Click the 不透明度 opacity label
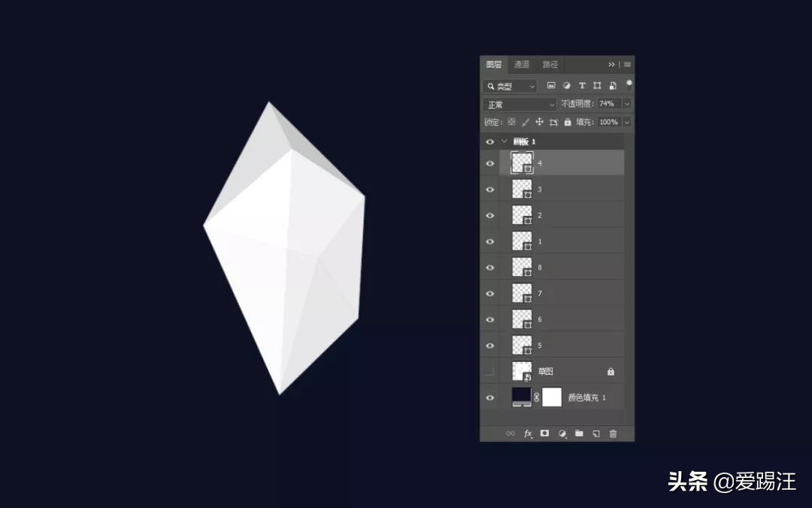Screen dimensions: 812x508 [577, 104]
